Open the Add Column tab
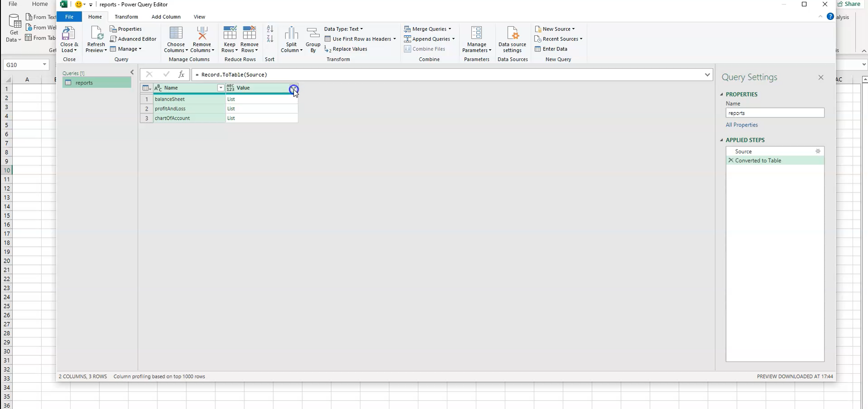Viewport: 868px width, 409px height. 166,17
